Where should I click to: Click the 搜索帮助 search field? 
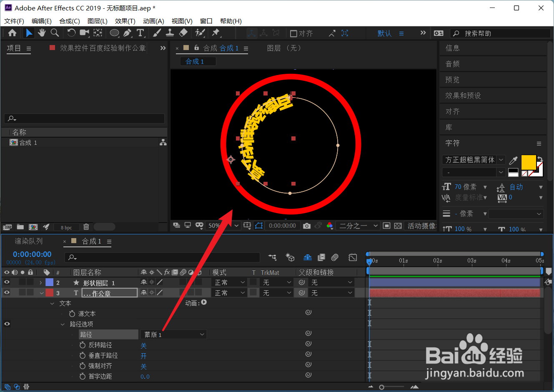(x=500, y=33)
